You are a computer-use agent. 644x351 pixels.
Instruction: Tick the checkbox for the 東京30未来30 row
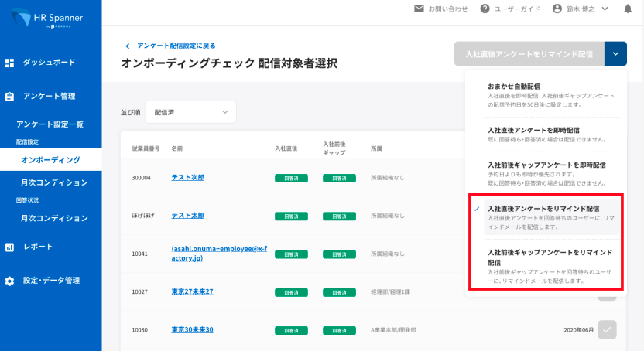click(x=608, y=329)
